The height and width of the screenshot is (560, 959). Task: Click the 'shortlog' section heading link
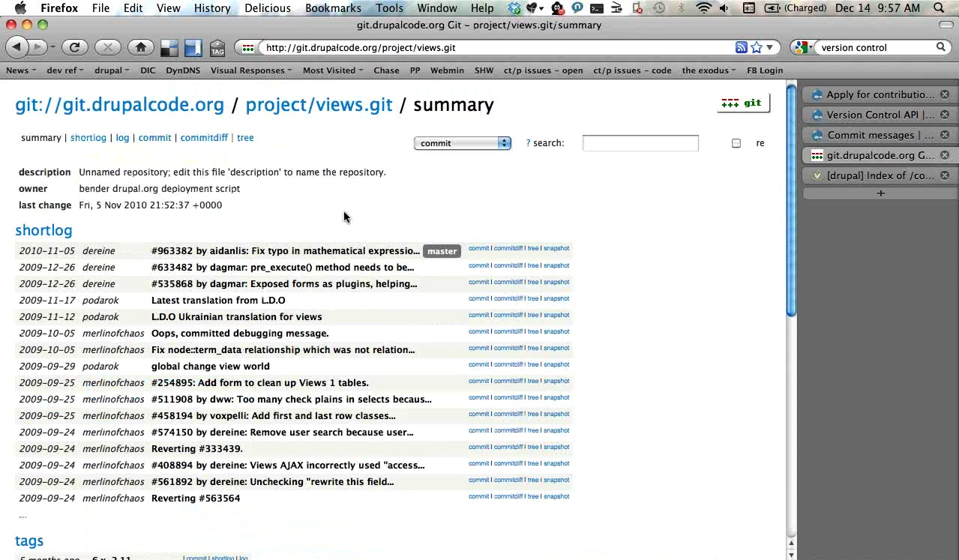[43, 230]
